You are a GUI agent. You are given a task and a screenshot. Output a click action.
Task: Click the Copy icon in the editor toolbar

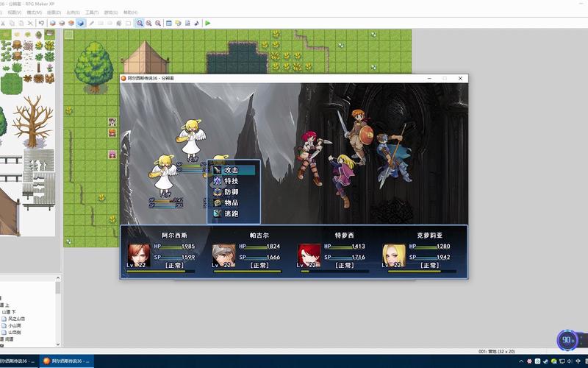tap(12, 24)
